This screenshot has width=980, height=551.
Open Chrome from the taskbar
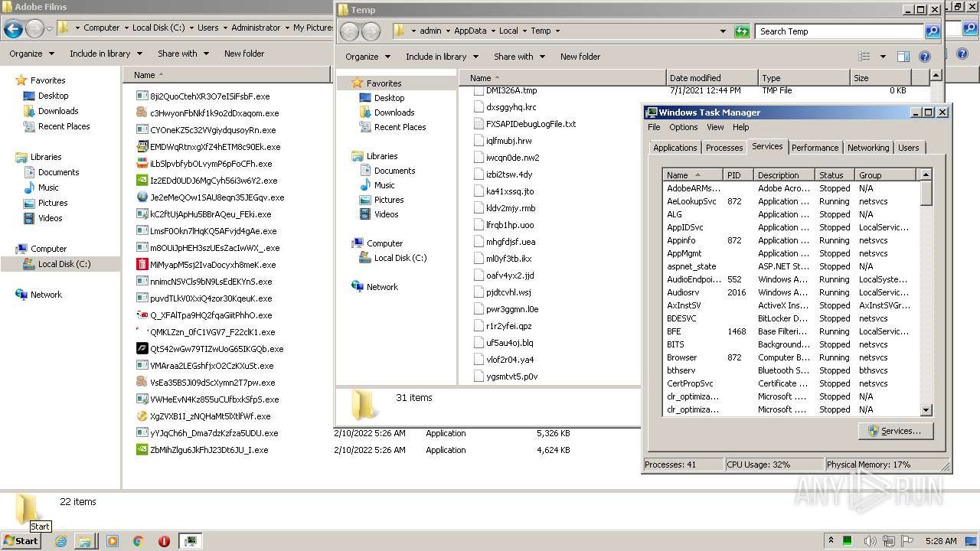(x=139, y=541)
